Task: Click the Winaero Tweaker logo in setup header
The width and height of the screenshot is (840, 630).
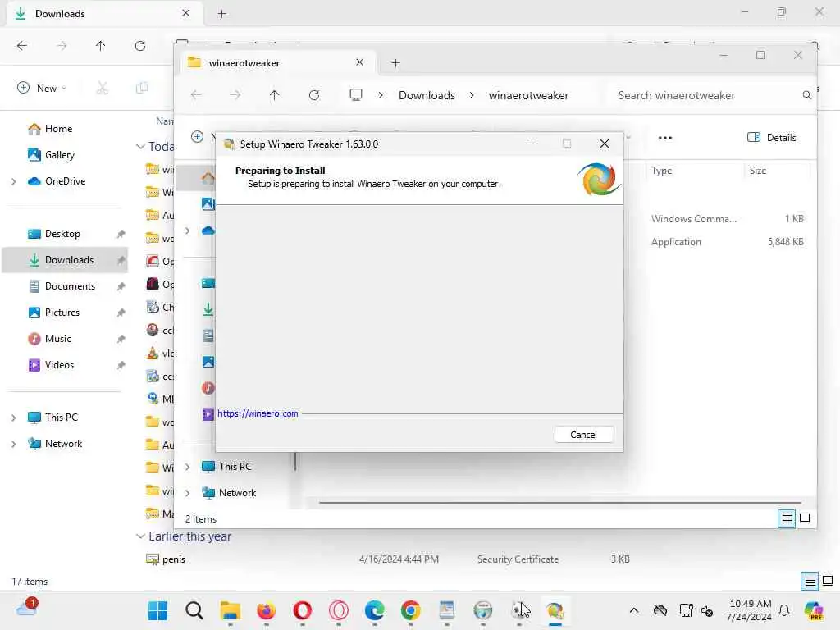Action: tap(598, 180)
